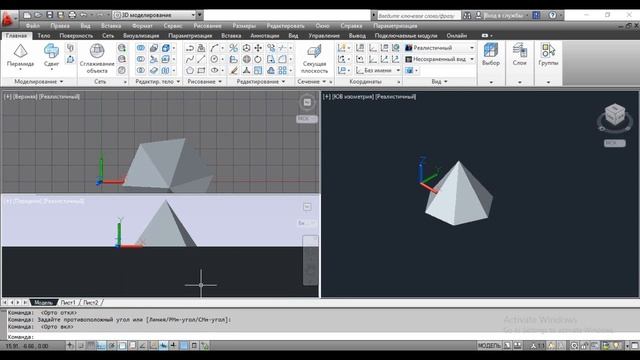Click the binoculars search icon

click(x=467, y=15)
